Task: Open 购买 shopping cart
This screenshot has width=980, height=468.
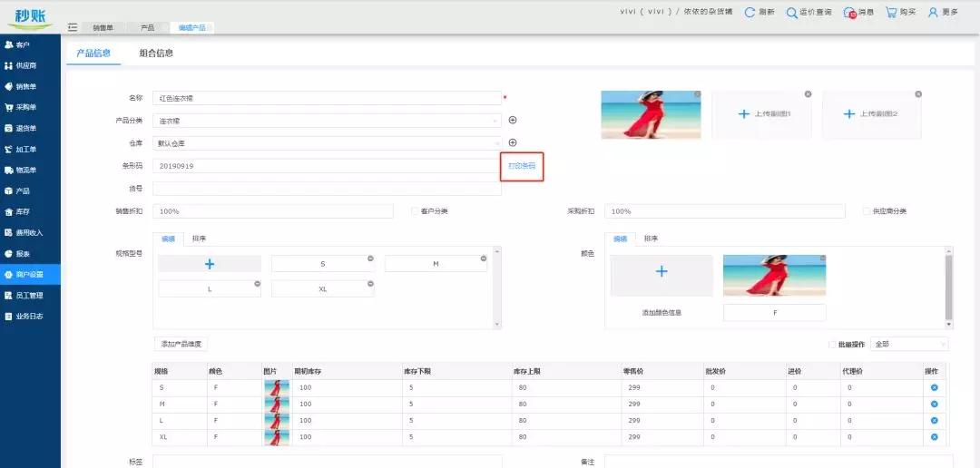Action: point(901,13)
